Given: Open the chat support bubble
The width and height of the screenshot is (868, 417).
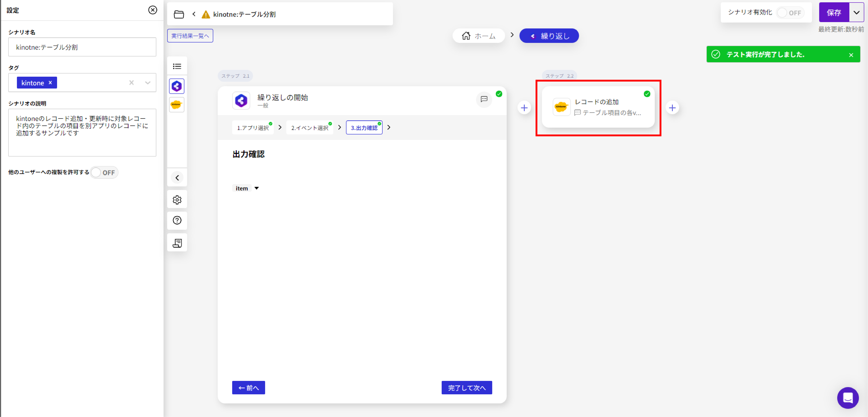Looking at the screenshot, I should 848,398.
